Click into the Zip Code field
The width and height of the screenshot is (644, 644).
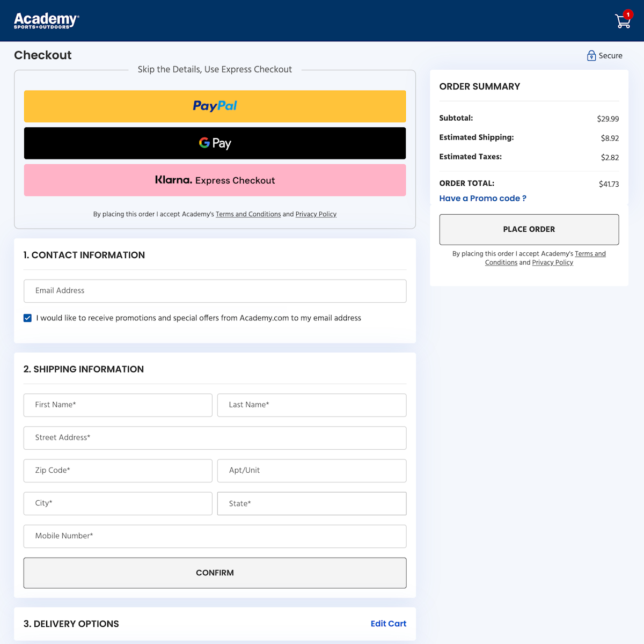click(118, 471)
